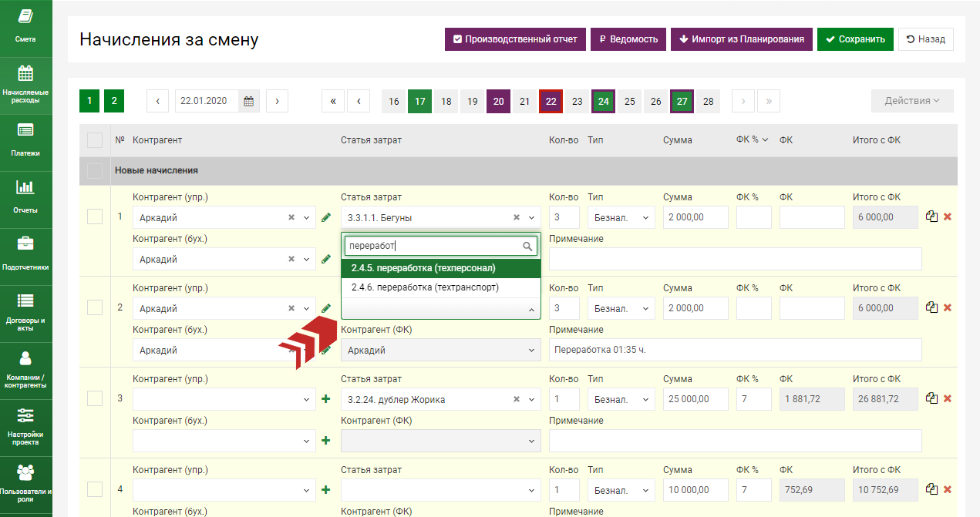Duplicate row 3 with the copy icon
Screen dimensions: 980x517
(x=931, y=399)
